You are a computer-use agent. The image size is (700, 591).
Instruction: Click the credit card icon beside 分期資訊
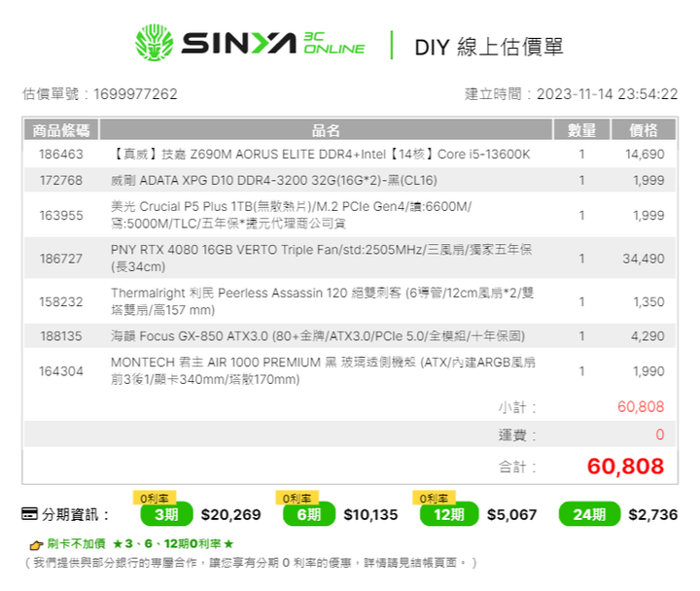[x=29, y=514]
